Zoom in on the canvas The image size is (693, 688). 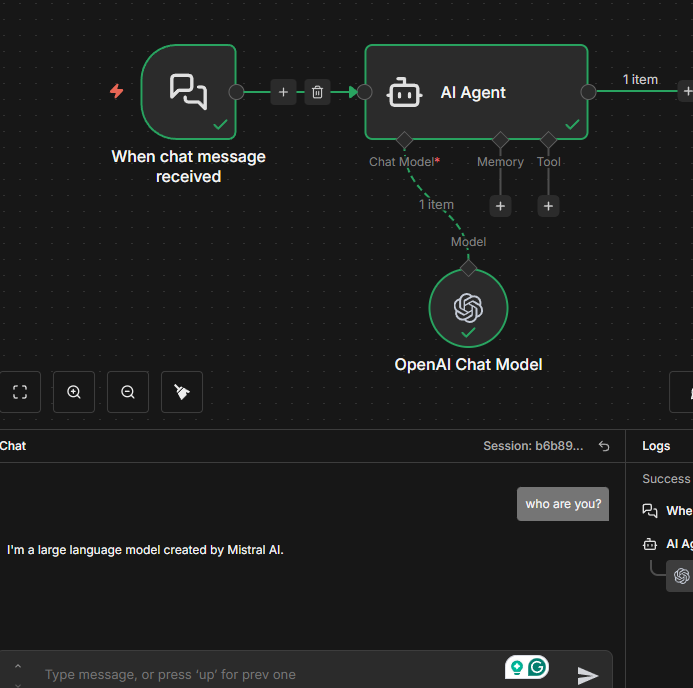click(x=74, y=392)
